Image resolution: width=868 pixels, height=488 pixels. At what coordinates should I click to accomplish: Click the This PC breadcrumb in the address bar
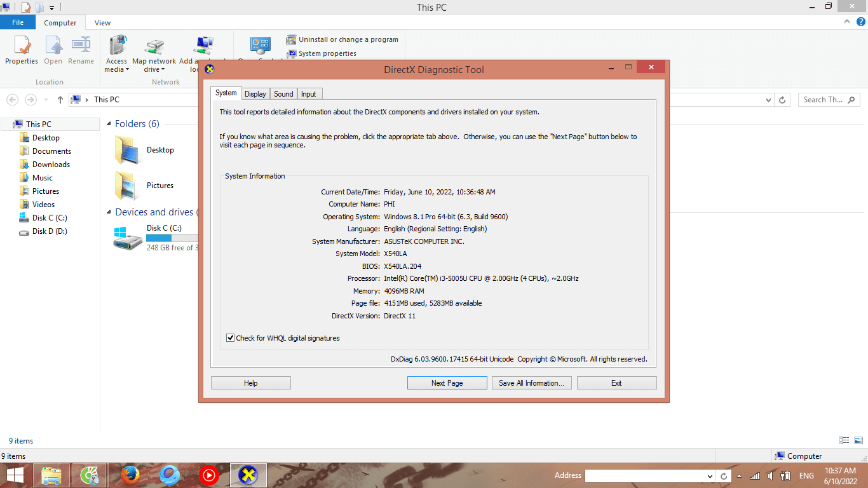pos(106,100)
